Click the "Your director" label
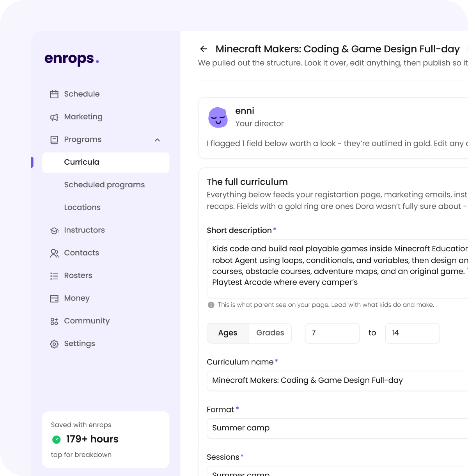The width and height of the screenshot is (468, 476). [x=259, y=124]
